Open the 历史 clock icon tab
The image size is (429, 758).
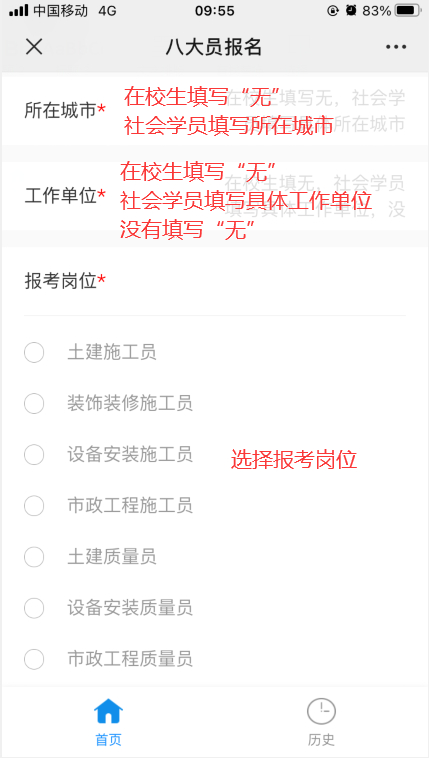point(321,711)
